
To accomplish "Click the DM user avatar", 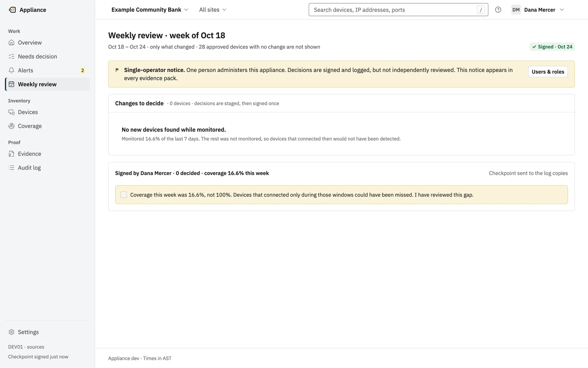I will pos(516,10).
